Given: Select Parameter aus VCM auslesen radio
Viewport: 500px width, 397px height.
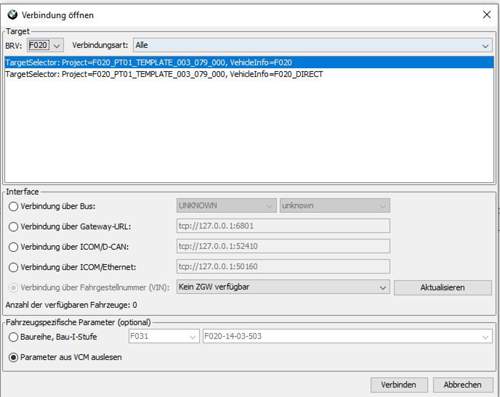Looking at the screenshot, I should coord(13,357).
